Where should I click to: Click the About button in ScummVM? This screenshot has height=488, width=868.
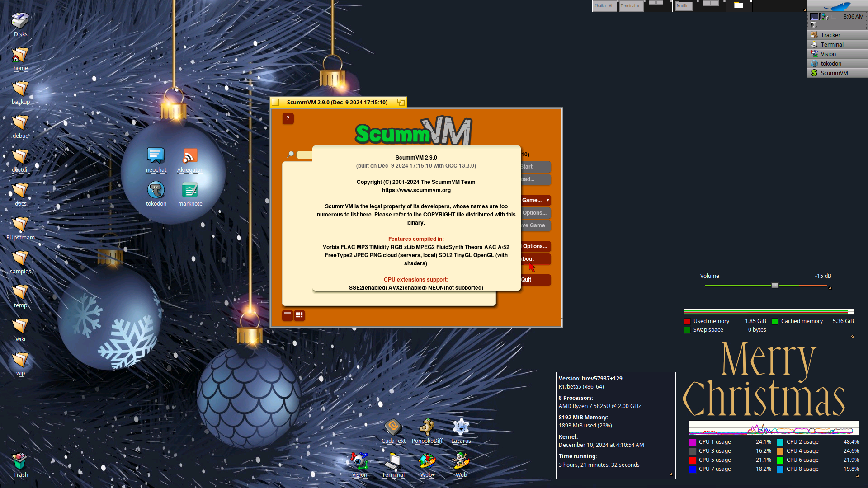[536, 259]
